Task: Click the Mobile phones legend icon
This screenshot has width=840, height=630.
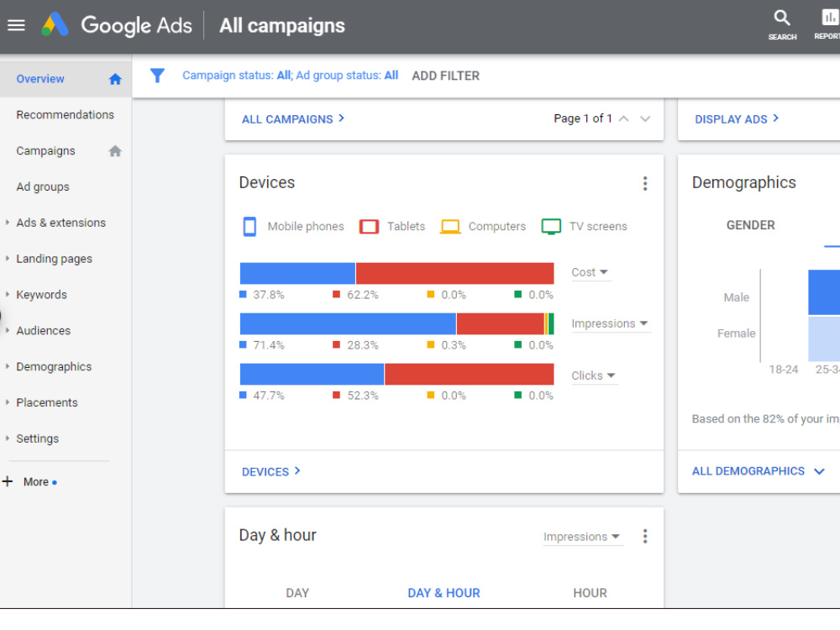Action: [249, 227]
